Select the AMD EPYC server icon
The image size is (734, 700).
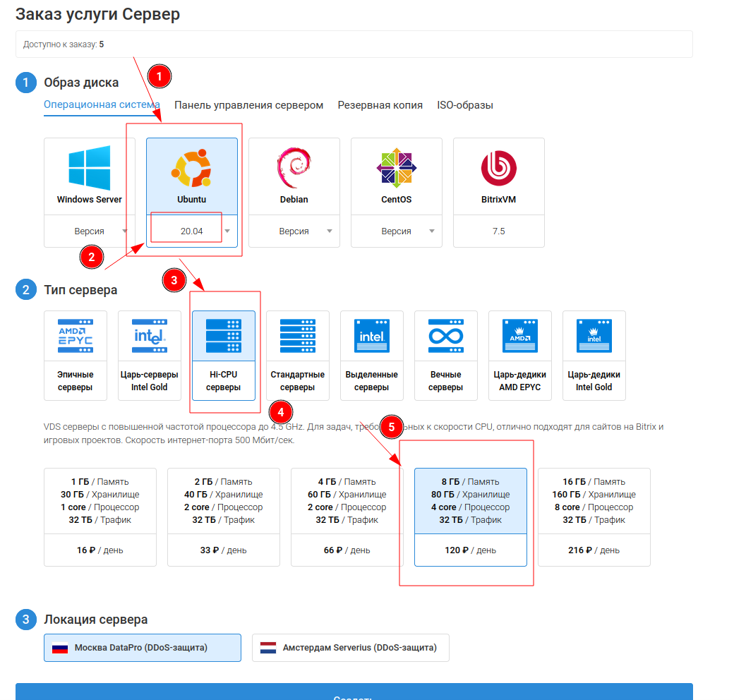click(76, 336)
